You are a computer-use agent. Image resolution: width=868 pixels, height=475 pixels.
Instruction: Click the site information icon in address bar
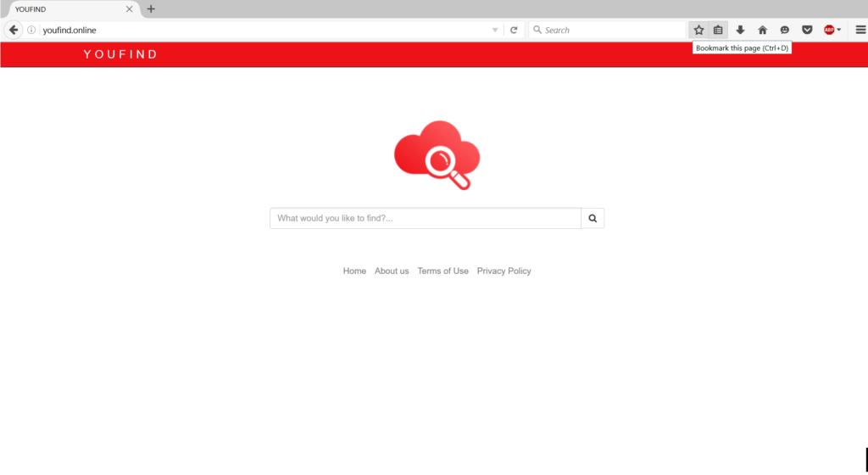tap(31, 30)
